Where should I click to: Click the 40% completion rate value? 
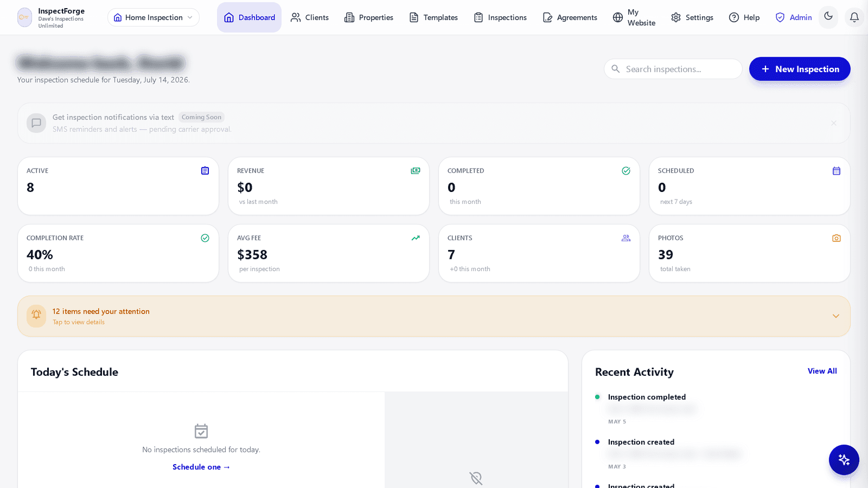[x=40, y=255]
